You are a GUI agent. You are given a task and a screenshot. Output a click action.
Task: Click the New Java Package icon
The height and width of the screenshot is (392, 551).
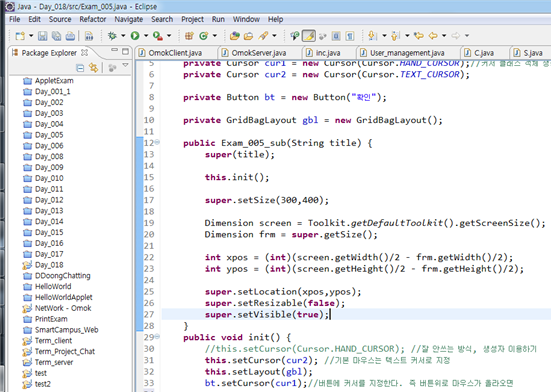point(189,35)
